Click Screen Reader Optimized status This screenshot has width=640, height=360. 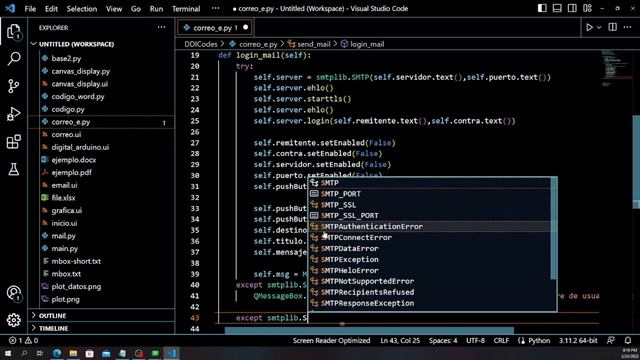(x=331, y=340)
